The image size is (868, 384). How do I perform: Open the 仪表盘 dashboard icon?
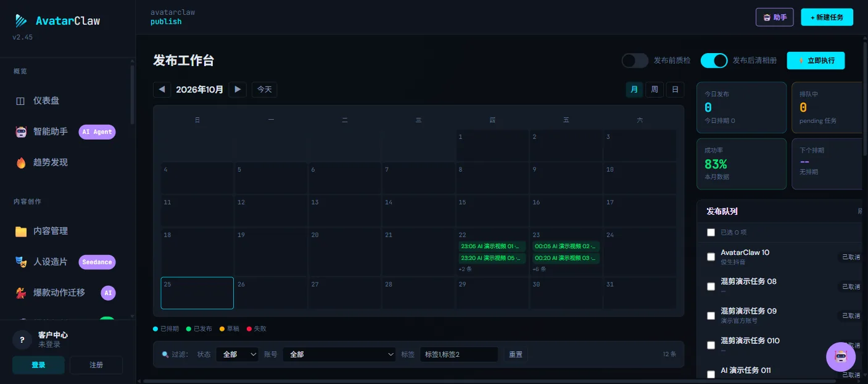tap(21, 101)
